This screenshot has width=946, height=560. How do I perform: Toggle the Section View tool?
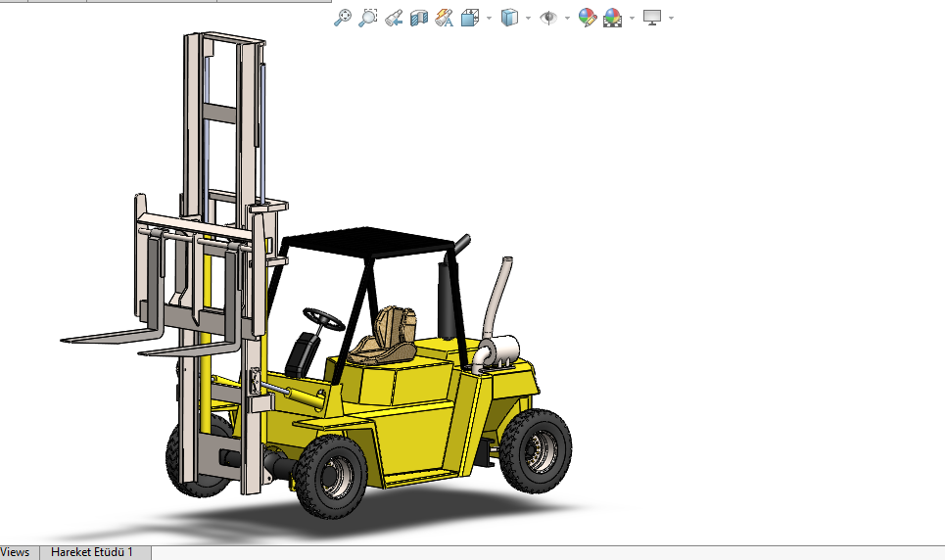[x=419, y=17]
